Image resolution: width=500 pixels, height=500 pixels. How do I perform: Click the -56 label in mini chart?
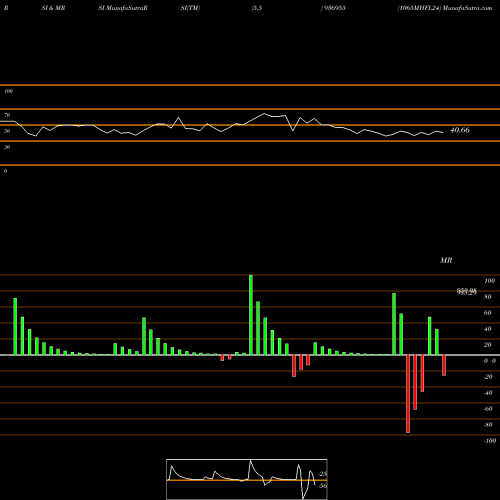pyautogui.click(x=322, y=486)
